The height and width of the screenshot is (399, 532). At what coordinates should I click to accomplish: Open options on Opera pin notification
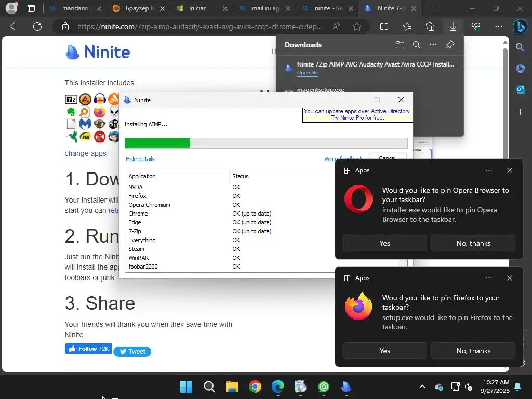coord(488,170)
